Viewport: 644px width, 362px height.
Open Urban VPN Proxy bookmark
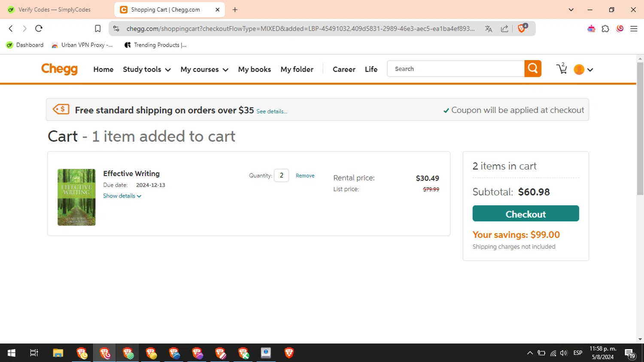click(82, 45)
